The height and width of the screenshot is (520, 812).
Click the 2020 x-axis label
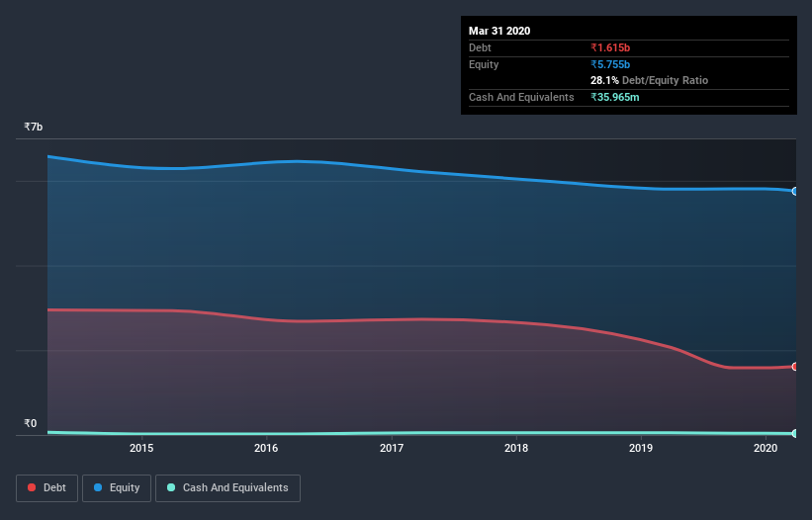tap(766, 448)
